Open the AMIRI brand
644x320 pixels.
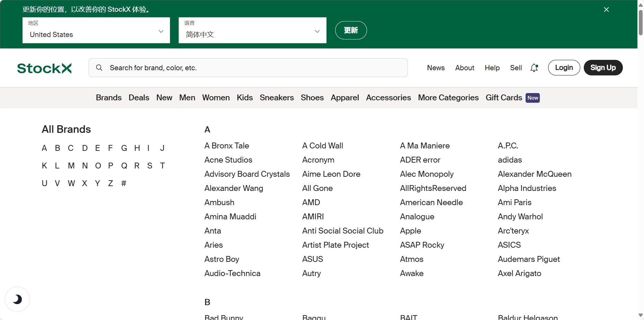313,217
